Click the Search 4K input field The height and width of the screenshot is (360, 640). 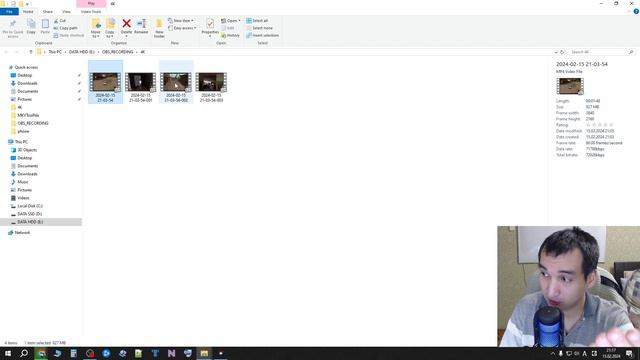click(x=598, y=52)
